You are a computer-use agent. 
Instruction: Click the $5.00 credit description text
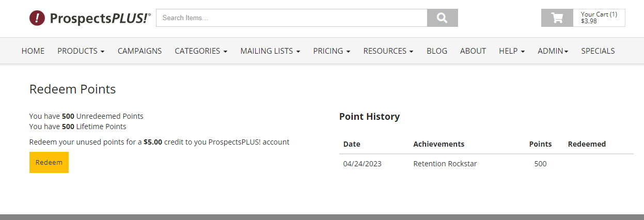pos(159,142)
